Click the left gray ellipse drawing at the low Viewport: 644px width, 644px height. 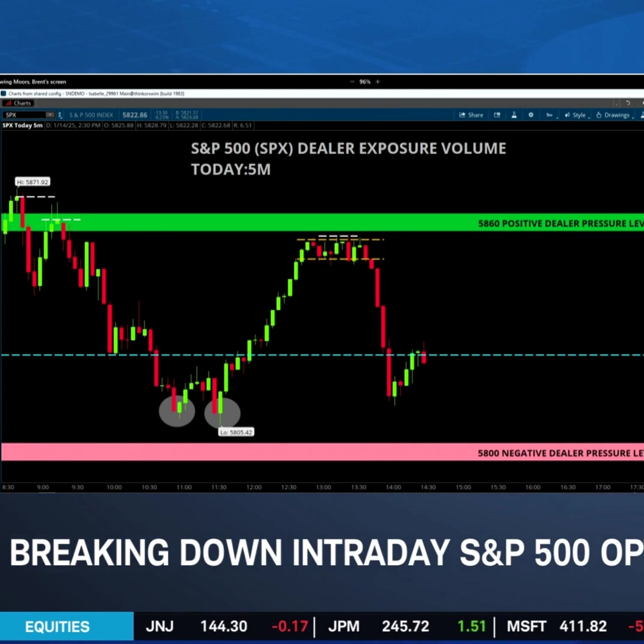177,411
